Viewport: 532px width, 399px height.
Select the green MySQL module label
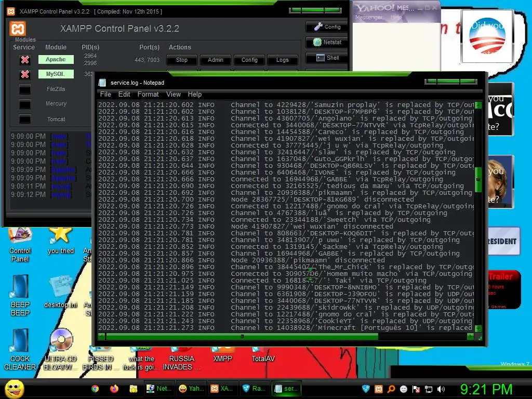pos(56,74)
